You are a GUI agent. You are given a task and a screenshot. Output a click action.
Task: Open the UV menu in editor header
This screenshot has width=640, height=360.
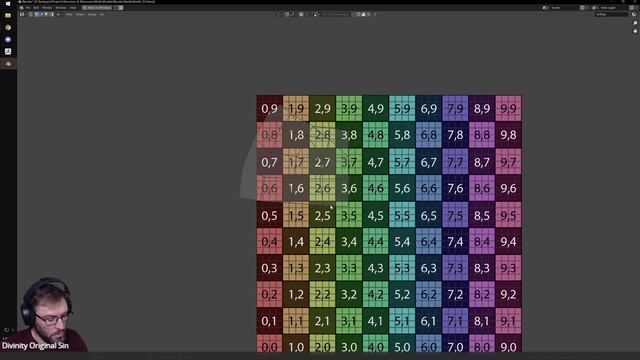coord(102,14)
